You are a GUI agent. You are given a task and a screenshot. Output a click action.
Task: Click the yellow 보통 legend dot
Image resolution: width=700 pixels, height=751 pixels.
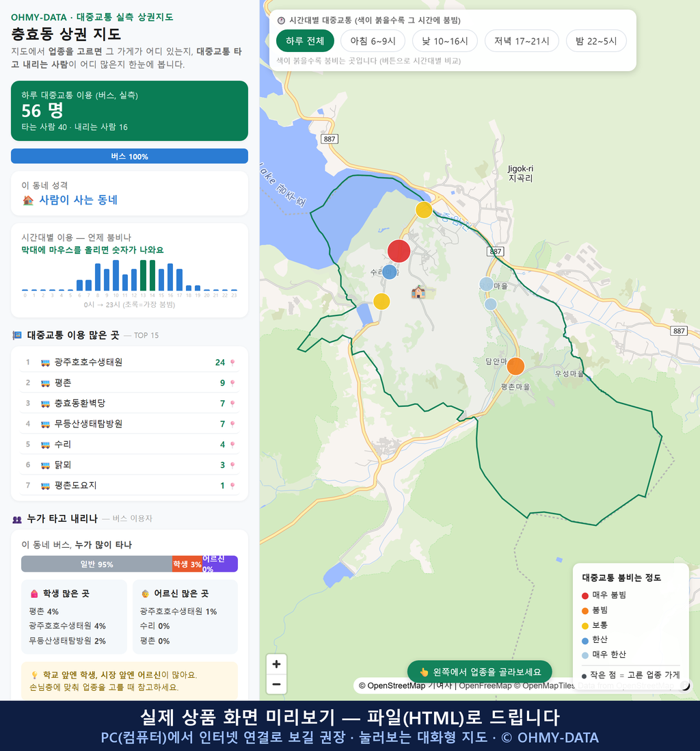coord(584,626)
